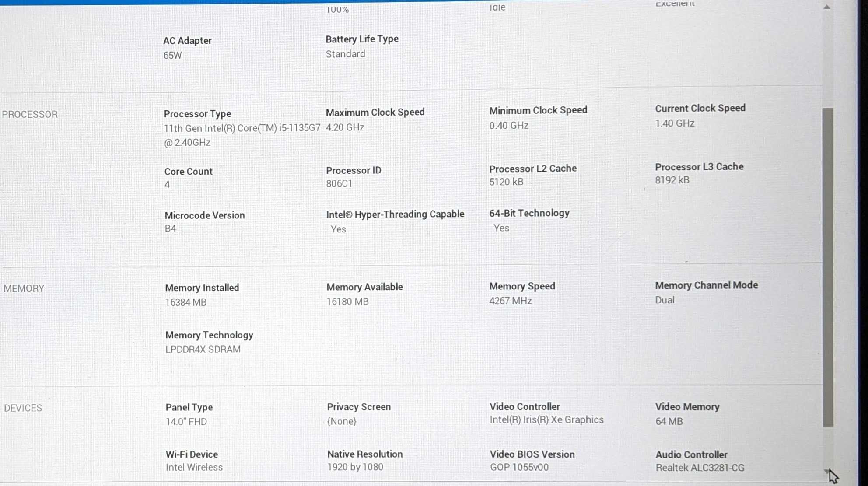The width and height of the screenshot is (868, 486).
Task: Click the Battery Life Type label
Action: click(362, 39)
